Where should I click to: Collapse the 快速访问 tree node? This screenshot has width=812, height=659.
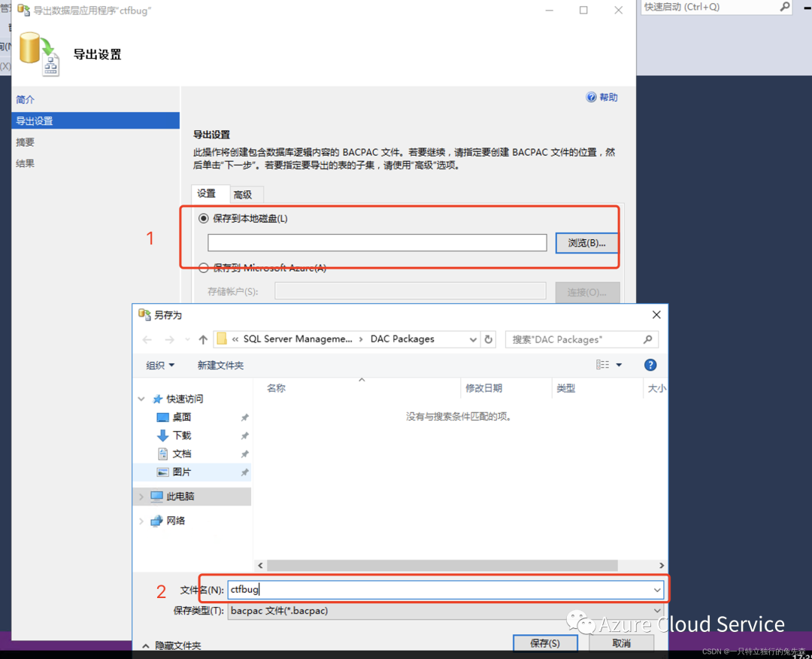(141, 399)
